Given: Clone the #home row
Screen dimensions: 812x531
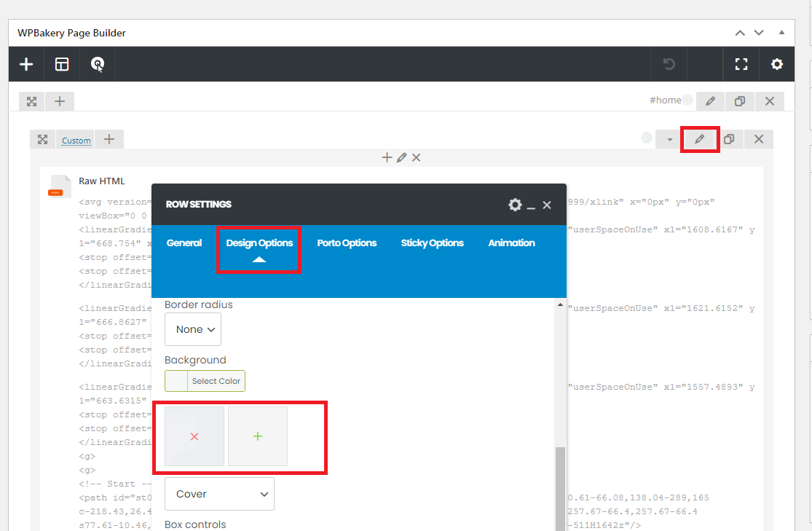Looking at the screenshot, I should [739, 101].
